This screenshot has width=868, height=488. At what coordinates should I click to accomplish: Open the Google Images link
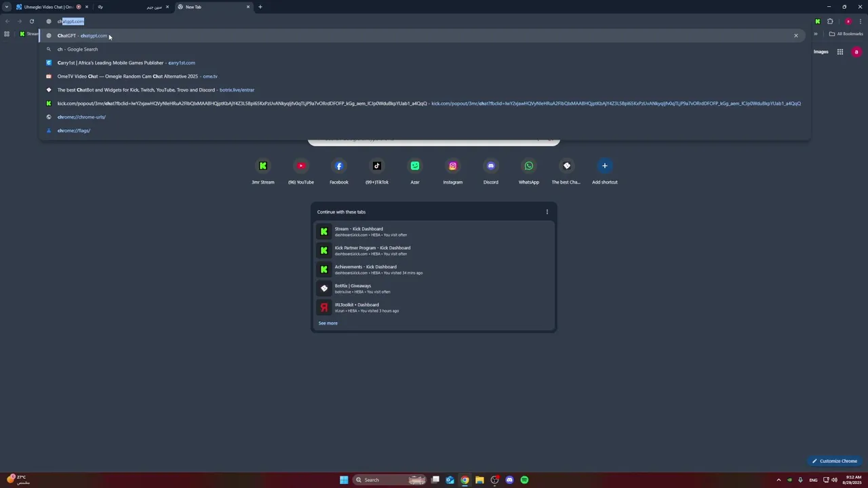[821, 52]
